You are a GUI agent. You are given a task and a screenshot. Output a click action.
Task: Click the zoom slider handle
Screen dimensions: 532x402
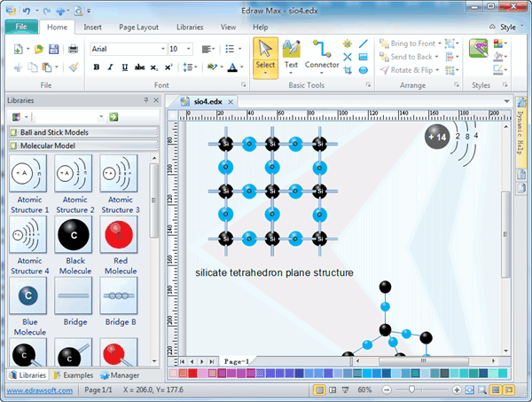[412, 390]
